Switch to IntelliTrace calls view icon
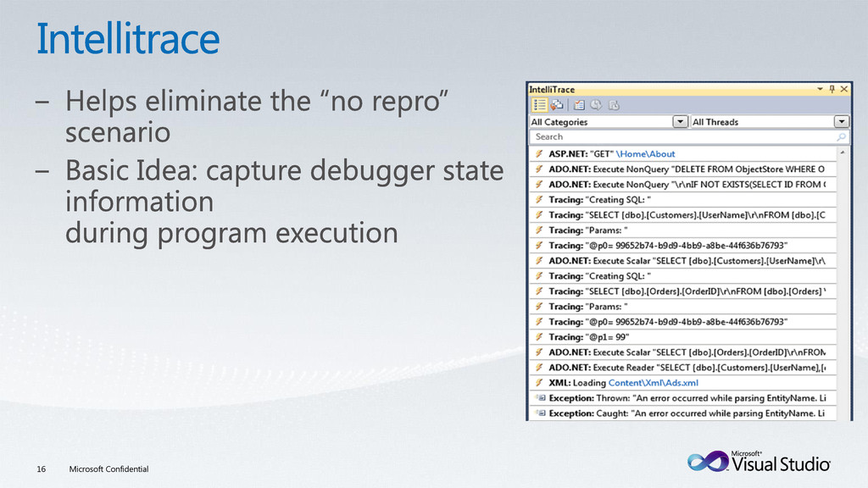The image size is (868, 488). [x=558, y=104]
